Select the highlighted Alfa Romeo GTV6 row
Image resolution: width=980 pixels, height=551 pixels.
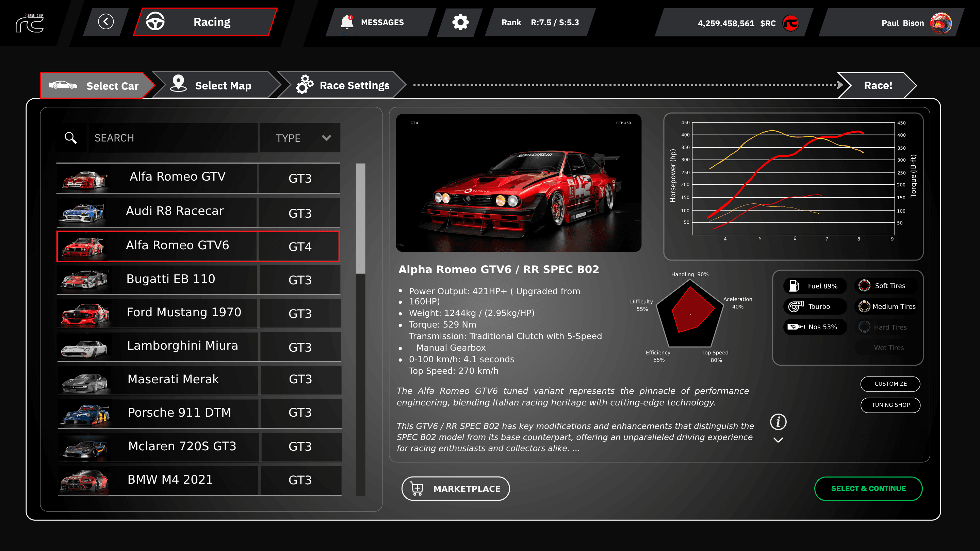point(198,246)
